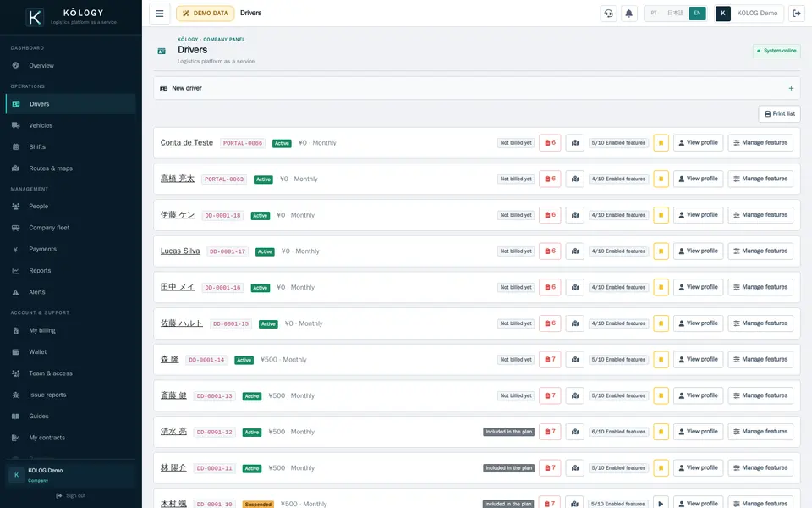Viewport: 812px width, 508px height.
Task: Open Routes & maps section
Action: tap(71, 168)
